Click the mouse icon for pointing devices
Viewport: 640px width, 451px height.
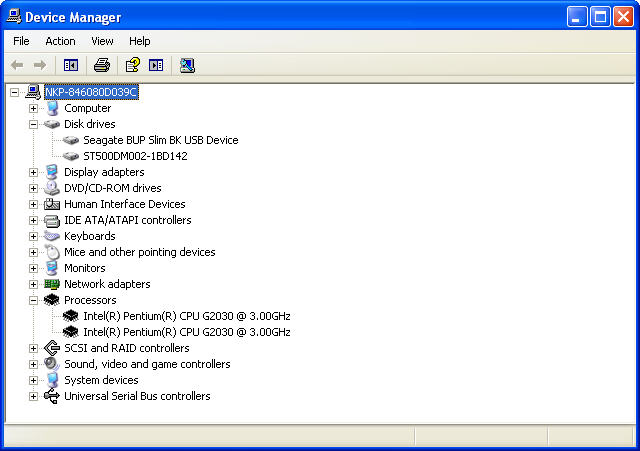tap(52, 252)
